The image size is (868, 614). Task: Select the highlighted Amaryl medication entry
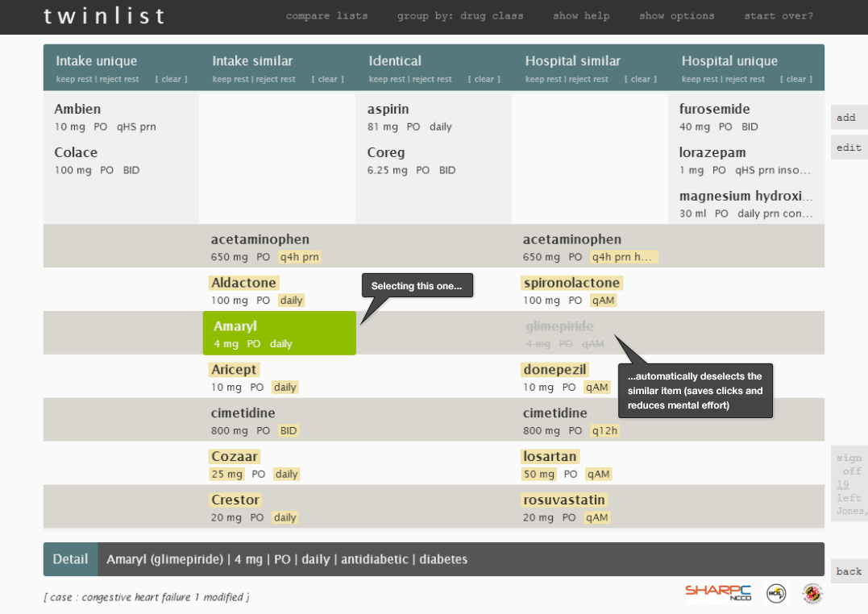(x=279, y=333)
